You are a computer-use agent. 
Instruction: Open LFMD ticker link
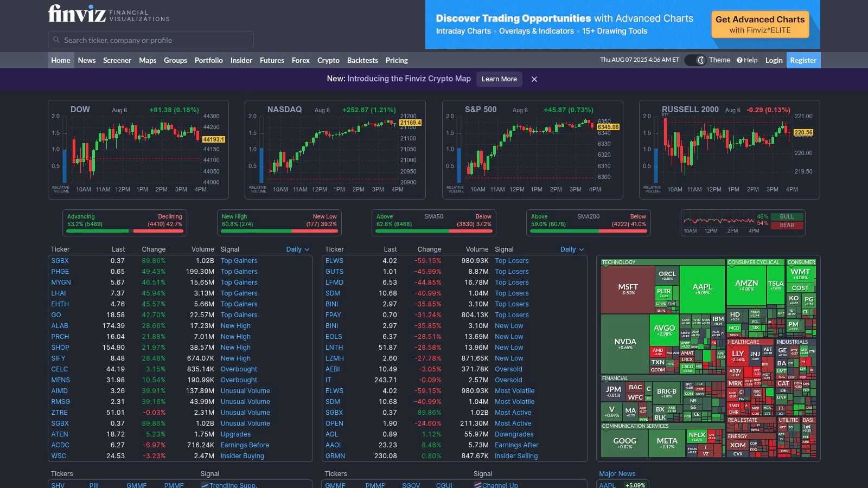(335, 282)
